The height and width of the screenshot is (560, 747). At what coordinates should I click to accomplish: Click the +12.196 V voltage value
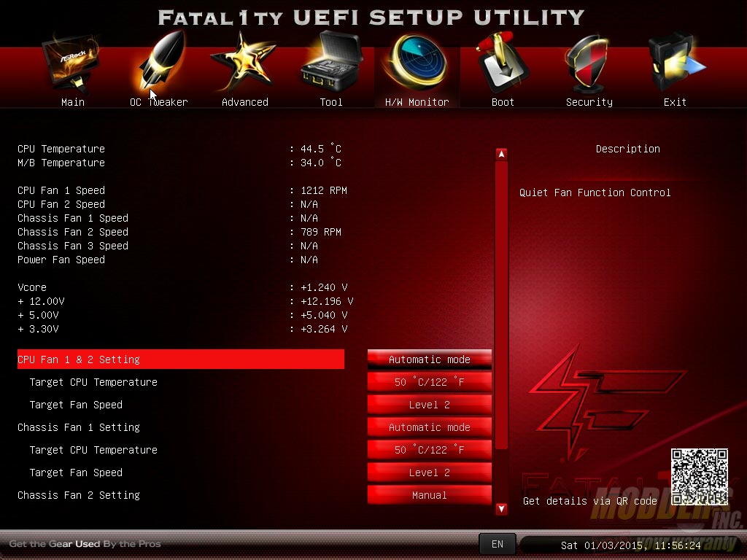point(327,301)
